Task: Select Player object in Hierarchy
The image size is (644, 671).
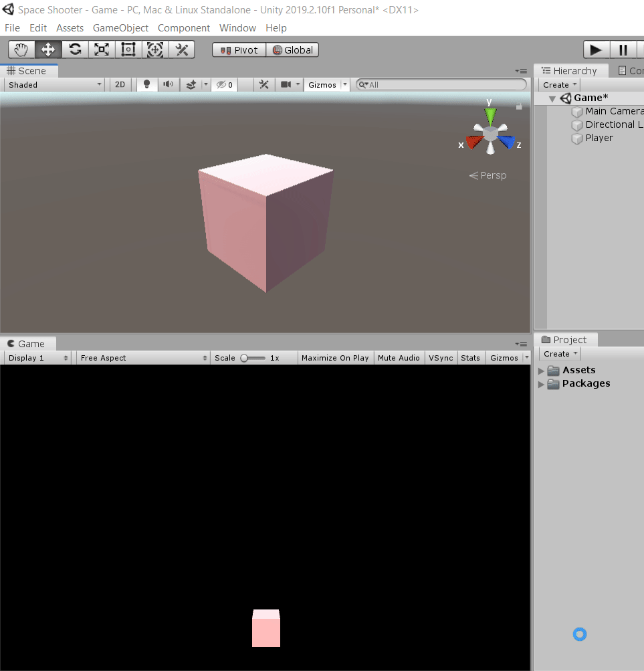Action: (x=593, y=138)
